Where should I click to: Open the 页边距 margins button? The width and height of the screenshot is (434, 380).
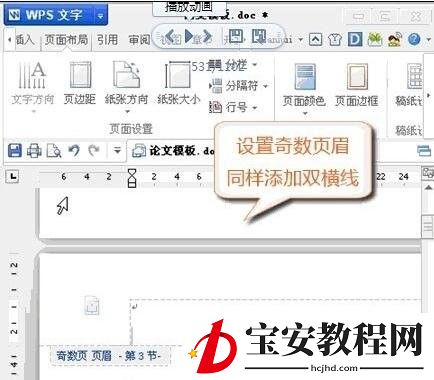tap(80, 84)
